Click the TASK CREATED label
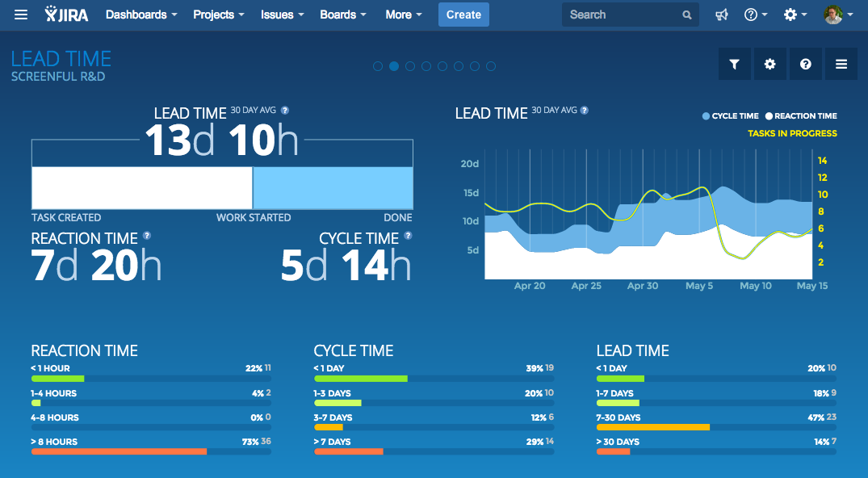The width and height of the screenshot is (868, 478). pos(66,218)
